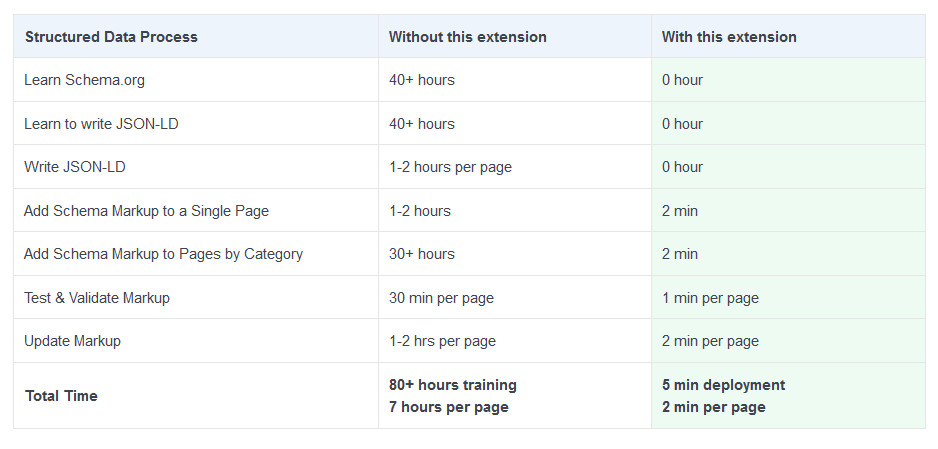Click the "With this extension" column header
This screenshot has width=938, height=449.
(729, 37)
